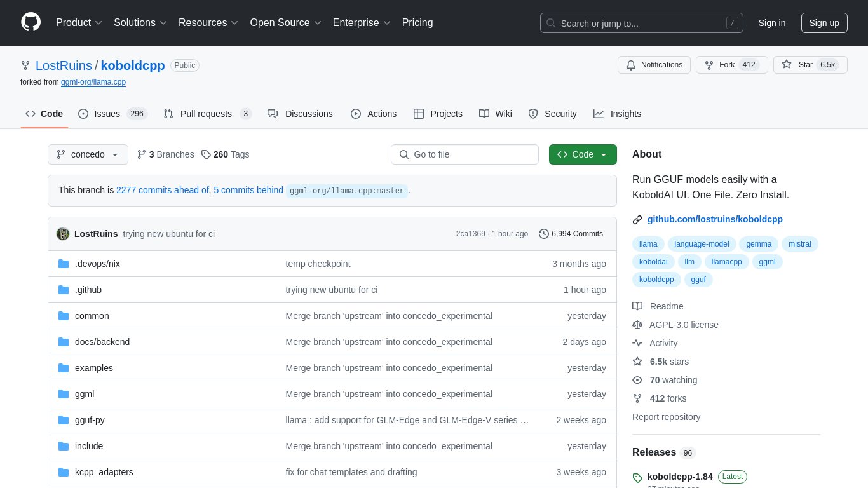Click the kcpp_adapters folder icon

click(x=64, y=472)
